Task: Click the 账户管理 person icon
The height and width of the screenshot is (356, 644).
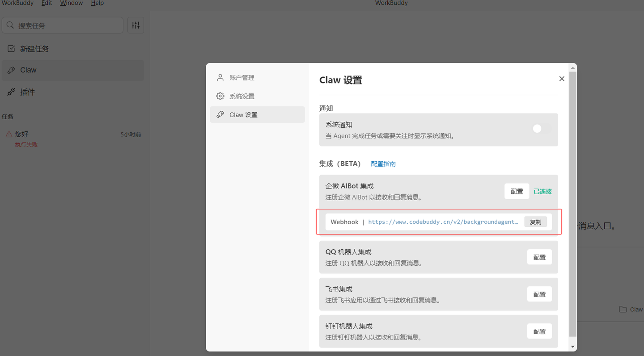Action: pos(220,78)
